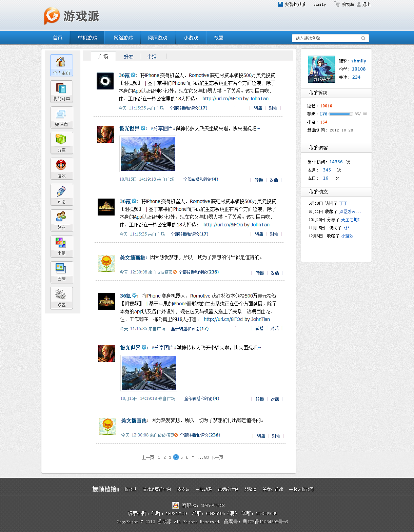Switch to the 好友 tab
Image resolution: width=414 pixels, height=532 pixels.
pyautogui.click(x=129, y=57)
